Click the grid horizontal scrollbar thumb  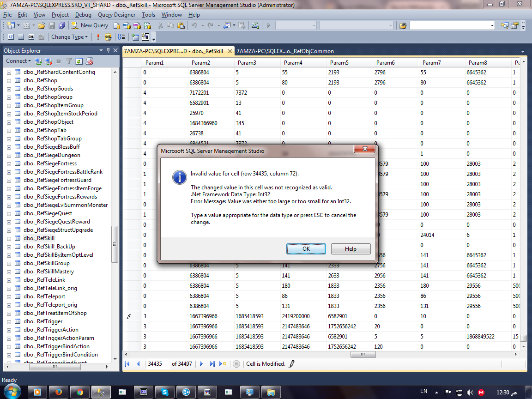click(363, 354)
